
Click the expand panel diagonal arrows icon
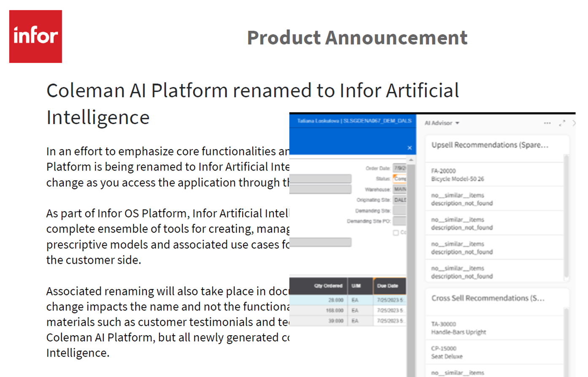tap(562, 123)
